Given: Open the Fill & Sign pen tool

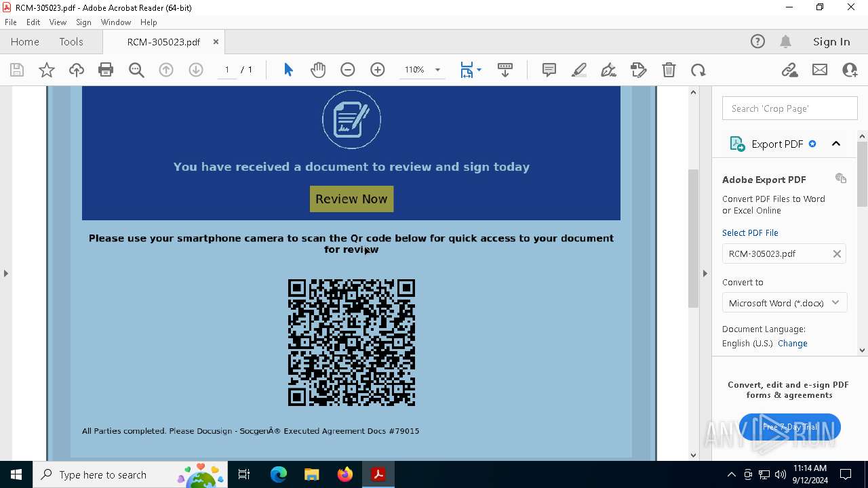Looking at the screenshot, I should (609, 70).
